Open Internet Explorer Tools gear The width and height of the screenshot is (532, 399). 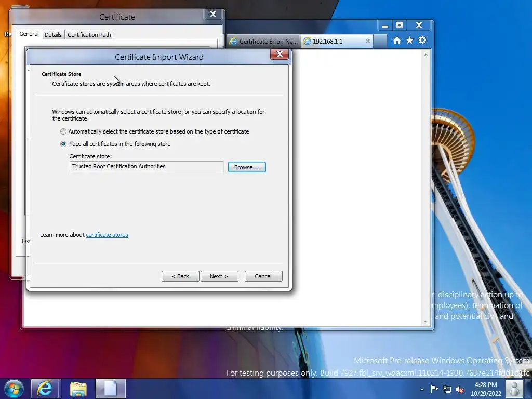[422, 41]
